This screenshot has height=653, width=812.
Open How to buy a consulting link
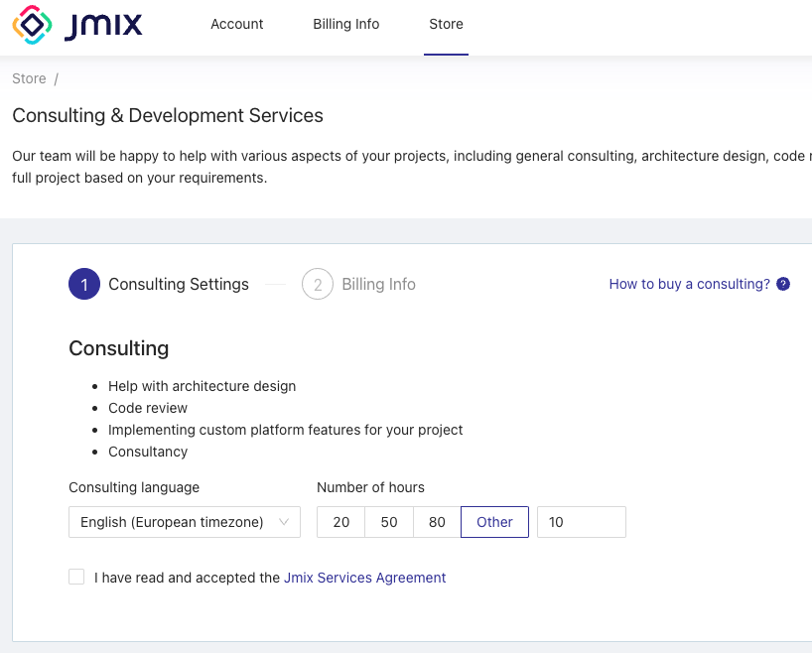coord(689,284)
